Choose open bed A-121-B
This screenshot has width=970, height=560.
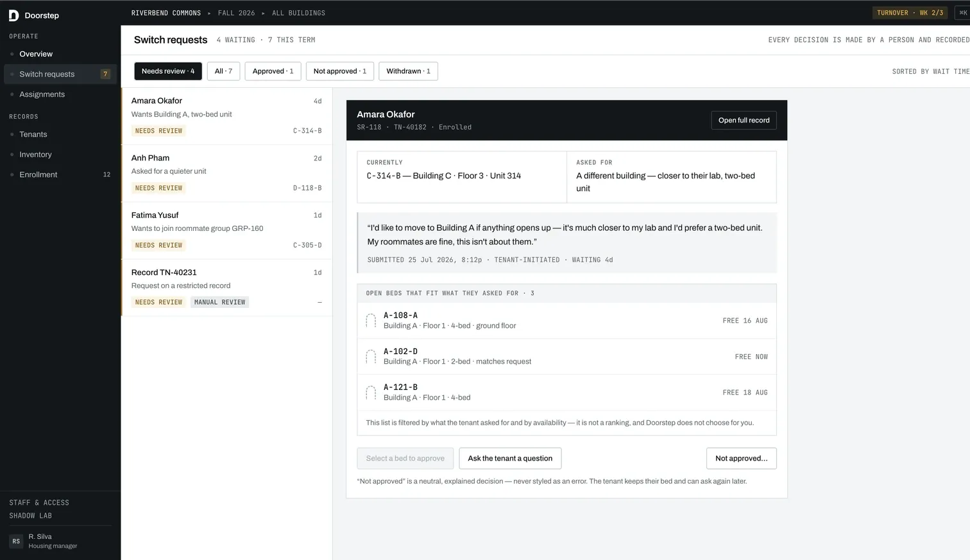566,393
